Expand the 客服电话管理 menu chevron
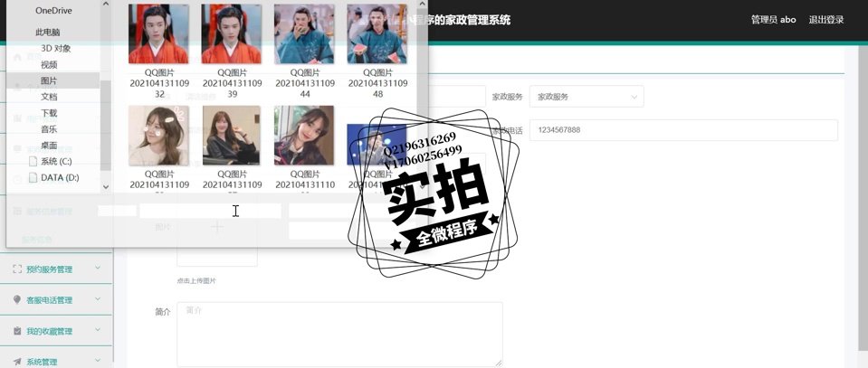 [98, 299]
